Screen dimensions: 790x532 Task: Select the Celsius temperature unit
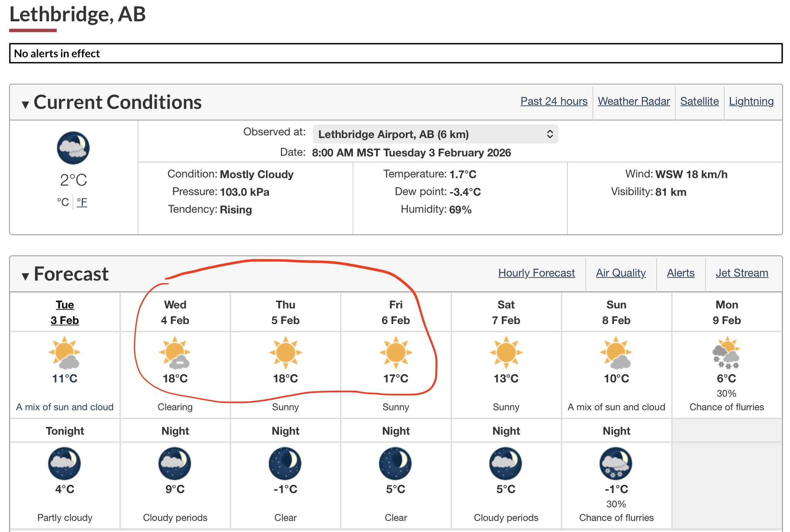63,202
